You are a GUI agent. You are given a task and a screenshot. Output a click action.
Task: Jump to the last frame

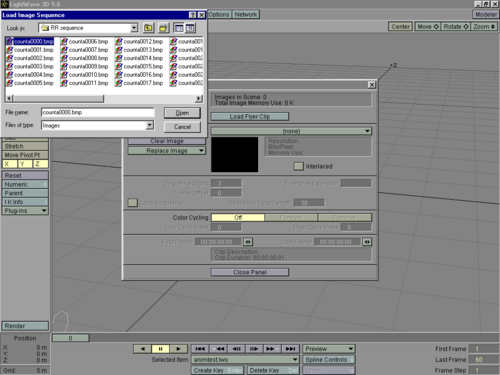pos(291,349)
